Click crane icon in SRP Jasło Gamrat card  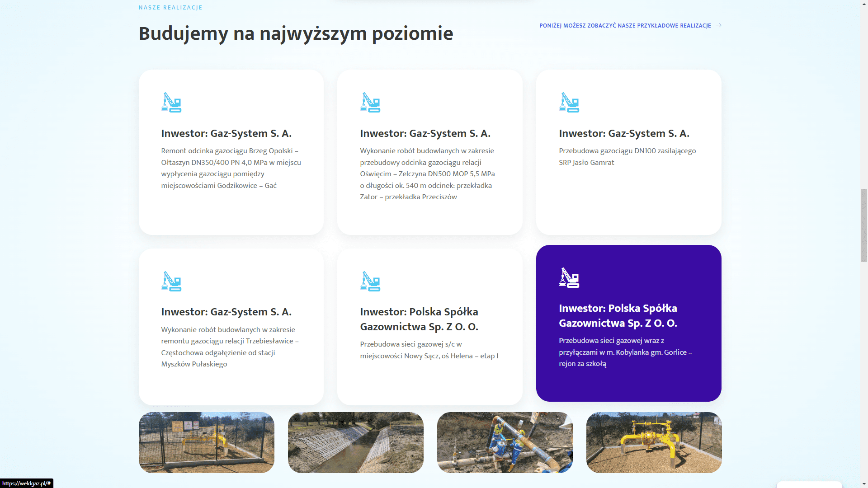pos(569,103)
